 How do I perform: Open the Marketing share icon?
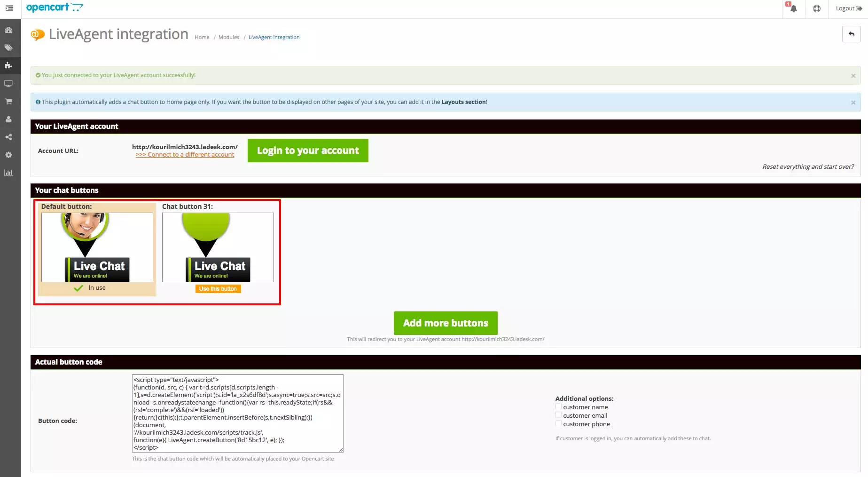click(9, 137)
